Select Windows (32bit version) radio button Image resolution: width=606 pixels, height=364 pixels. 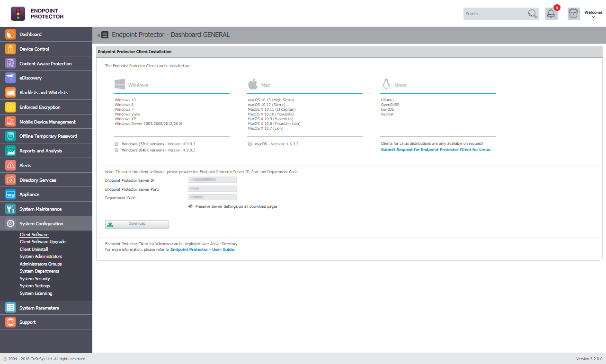point(116,143)
